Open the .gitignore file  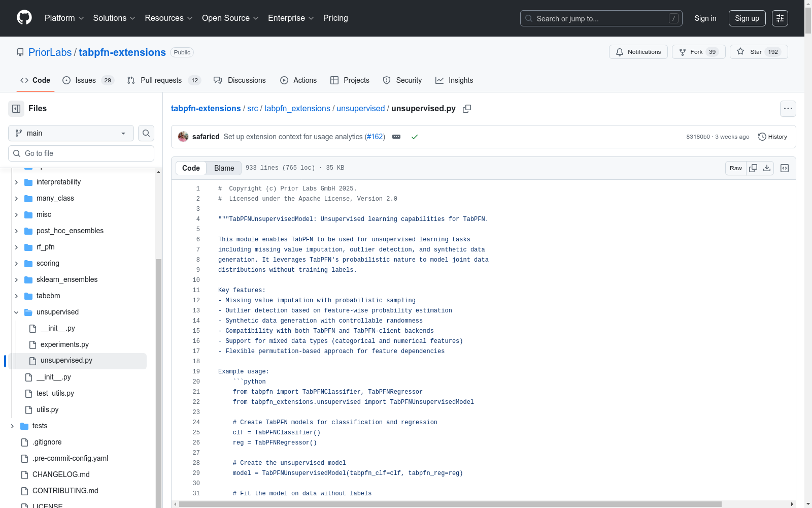pos(47,442)
